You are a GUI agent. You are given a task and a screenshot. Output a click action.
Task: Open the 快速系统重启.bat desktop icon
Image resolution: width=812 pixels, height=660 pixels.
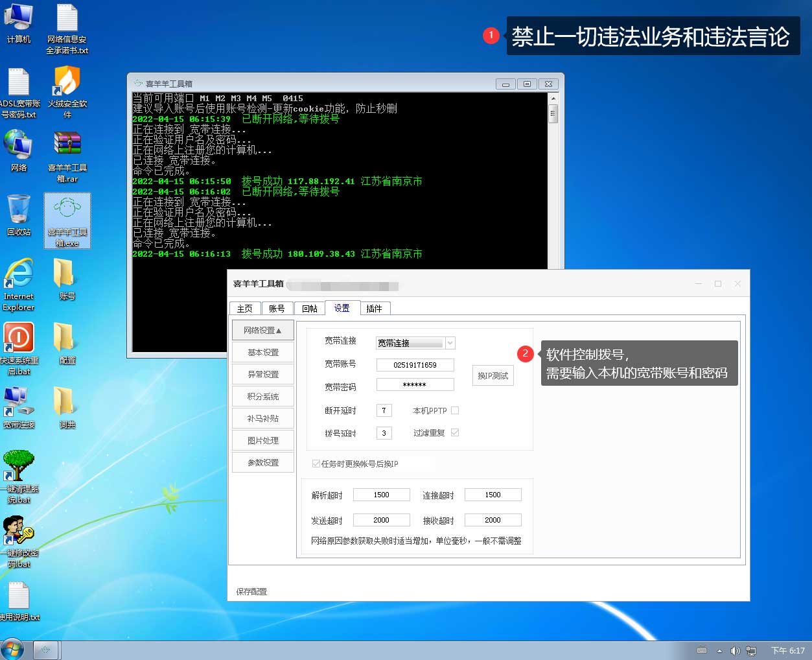coord(19,339)
